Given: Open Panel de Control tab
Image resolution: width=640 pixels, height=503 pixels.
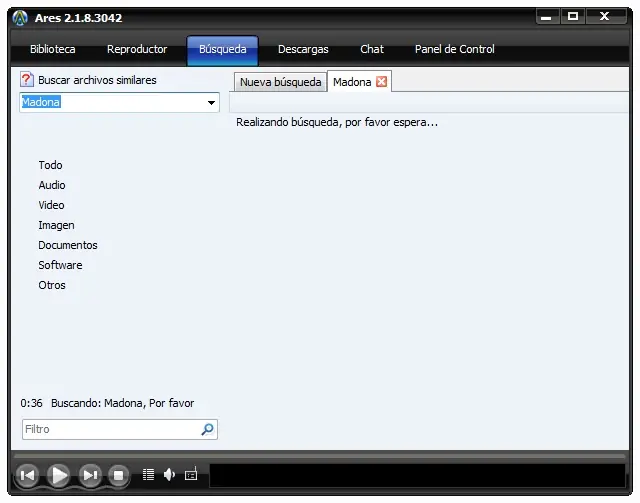Looking at the screenshot, I should pos(455,49).
